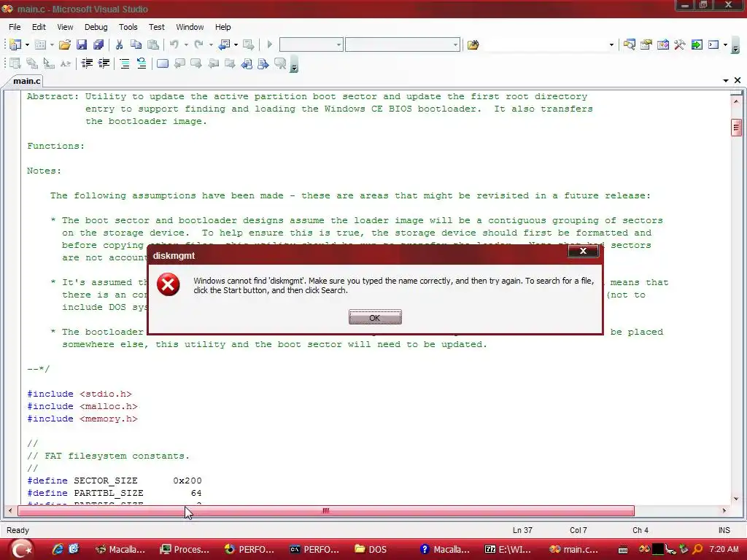Click the Windows Start button
This screenshot has height=560, width=747.
22,549
